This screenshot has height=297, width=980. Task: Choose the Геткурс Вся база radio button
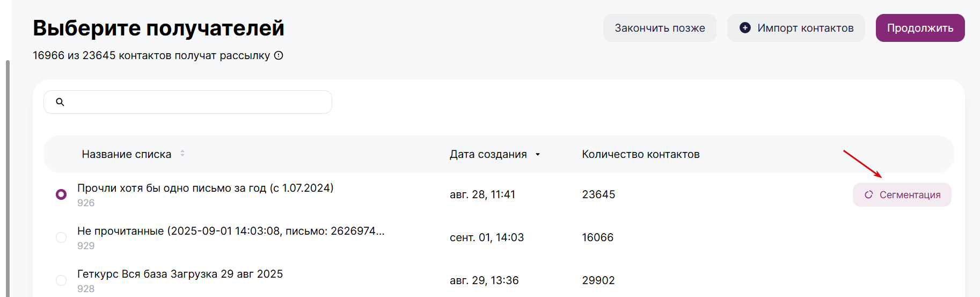[x=61, y=280]
